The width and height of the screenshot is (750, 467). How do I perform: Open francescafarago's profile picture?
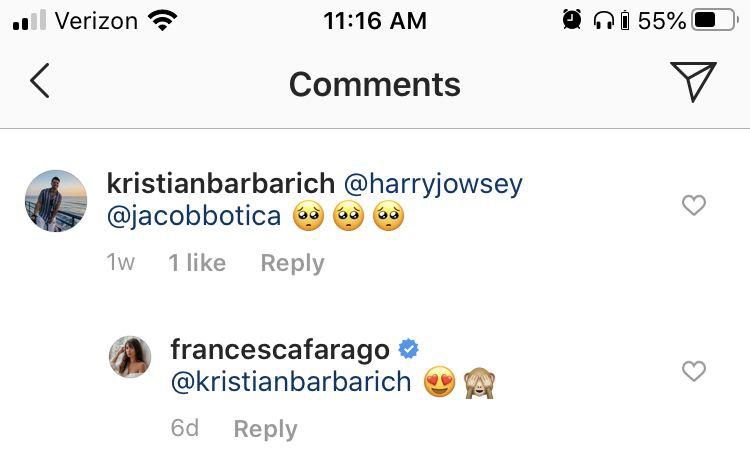[x=130, y=357]
